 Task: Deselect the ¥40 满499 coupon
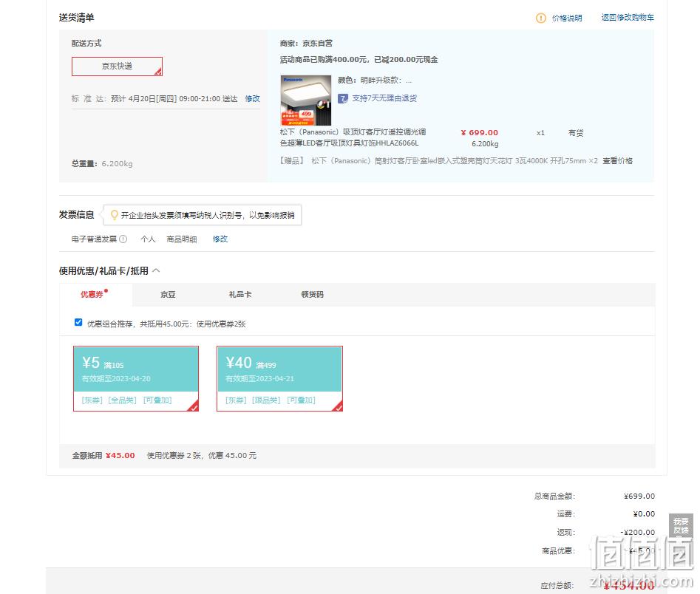coord(279,378)
